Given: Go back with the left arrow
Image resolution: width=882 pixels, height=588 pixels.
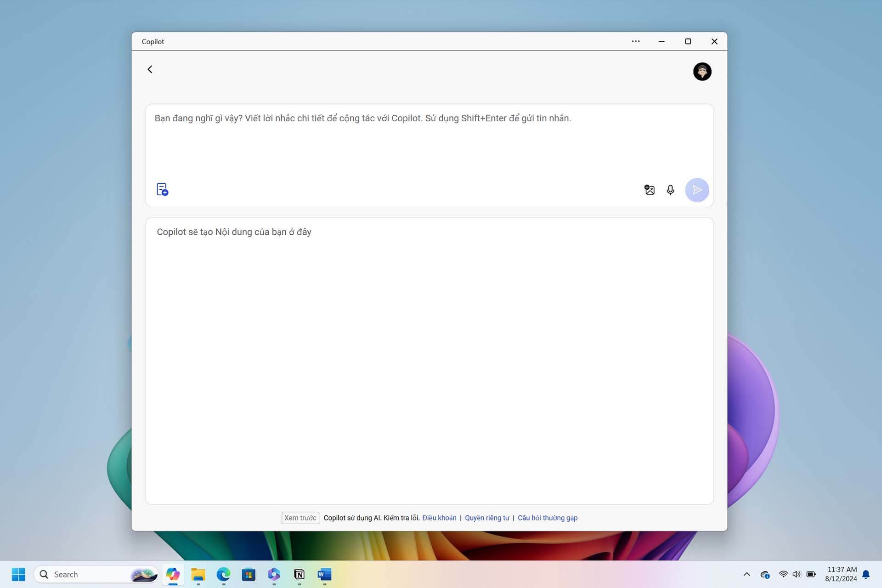Looking at the screenshot, I should point(150,69).
